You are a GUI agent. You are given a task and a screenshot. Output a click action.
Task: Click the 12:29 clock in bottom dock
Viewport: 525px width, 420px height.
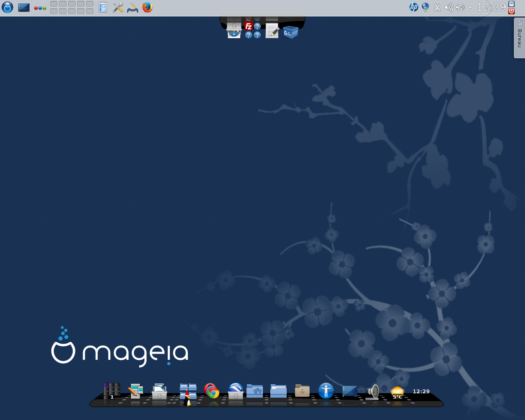click(421, 391)
